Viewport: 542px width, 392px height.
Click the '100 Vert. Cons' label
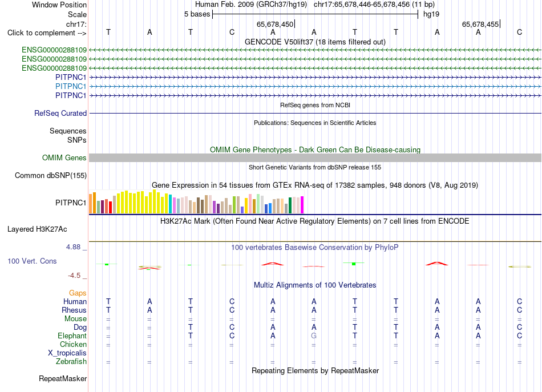pos(32,261)
